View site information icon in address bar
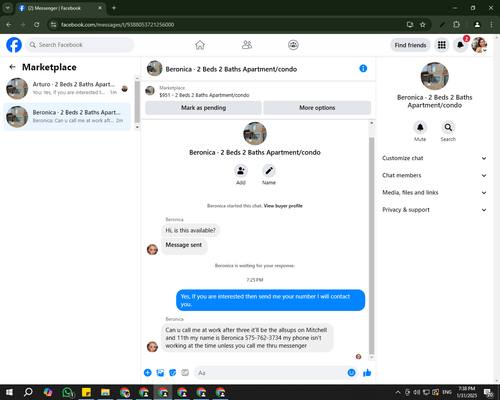Image resolution: width=500 pixels, height=400 pixels. tap(53, 25)
